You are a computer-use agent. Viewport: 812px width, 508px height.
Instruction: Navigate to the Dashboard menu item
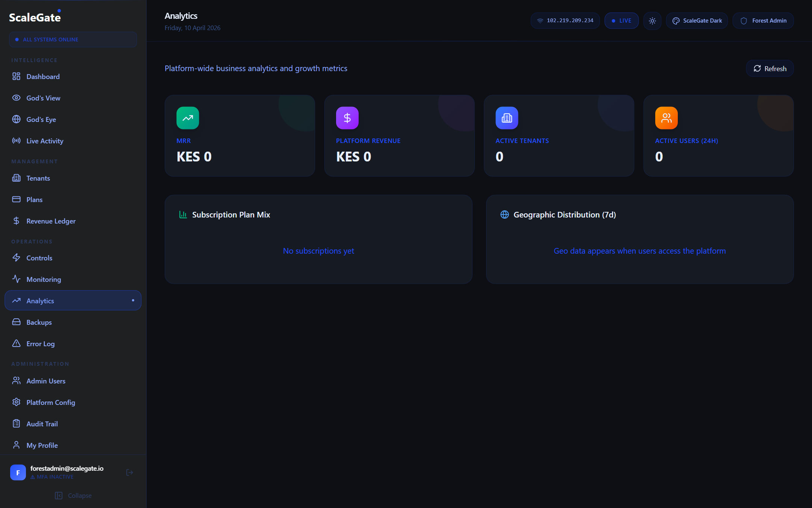[x=42, y=76]
